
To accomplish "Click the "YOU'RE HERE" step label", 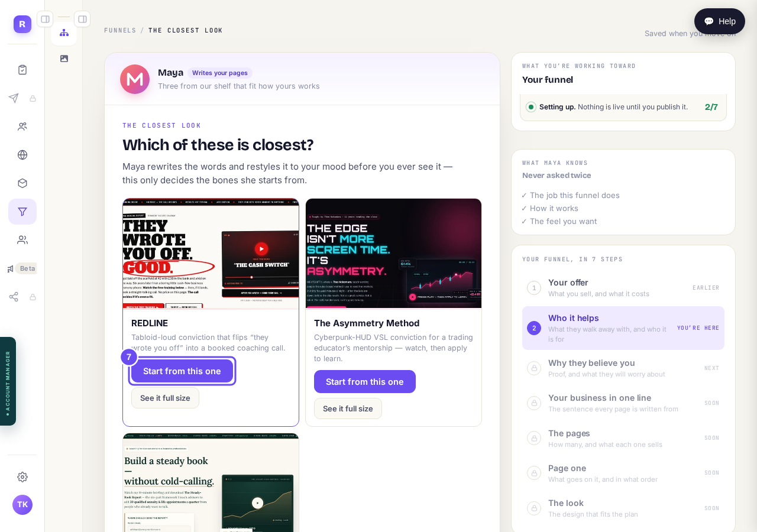I will pyautogui.click(x=698, y=328).
